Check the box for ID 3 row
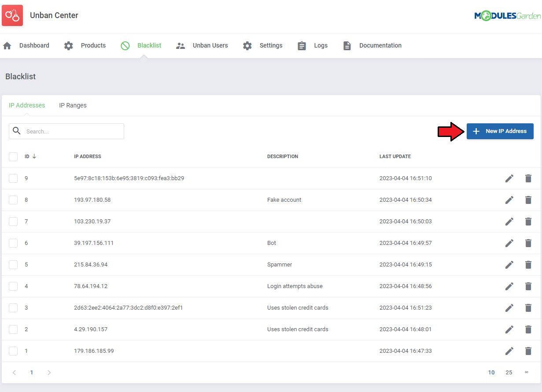This screenshot has height=392, width=542. [x=13, y=308]
